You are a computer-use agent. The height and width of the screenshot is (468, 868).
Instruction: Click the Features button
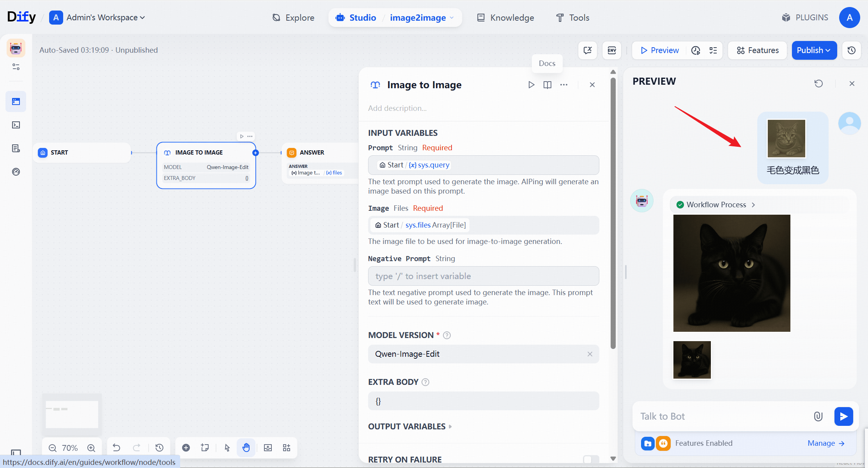coord(758,50)
